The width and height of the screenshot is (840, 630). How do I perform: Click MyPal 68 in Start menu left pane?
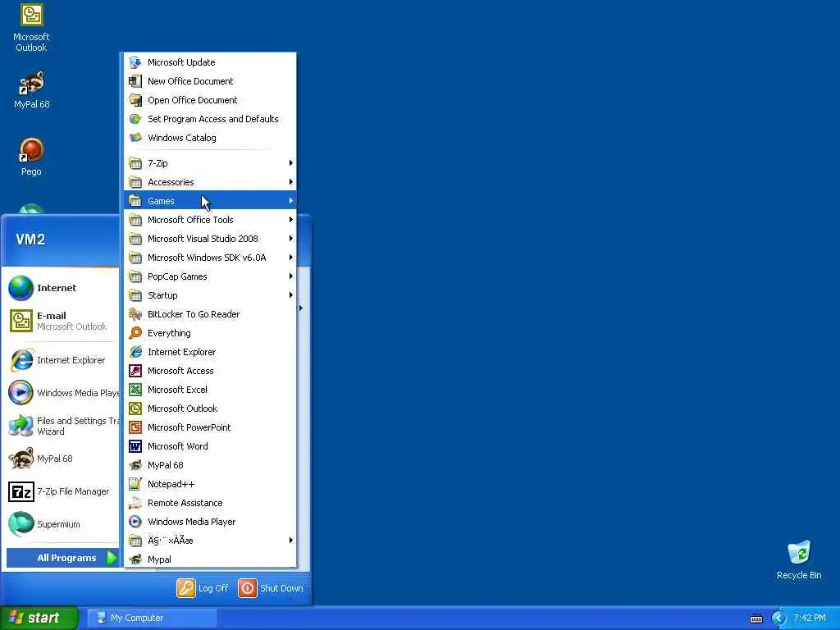62,459
